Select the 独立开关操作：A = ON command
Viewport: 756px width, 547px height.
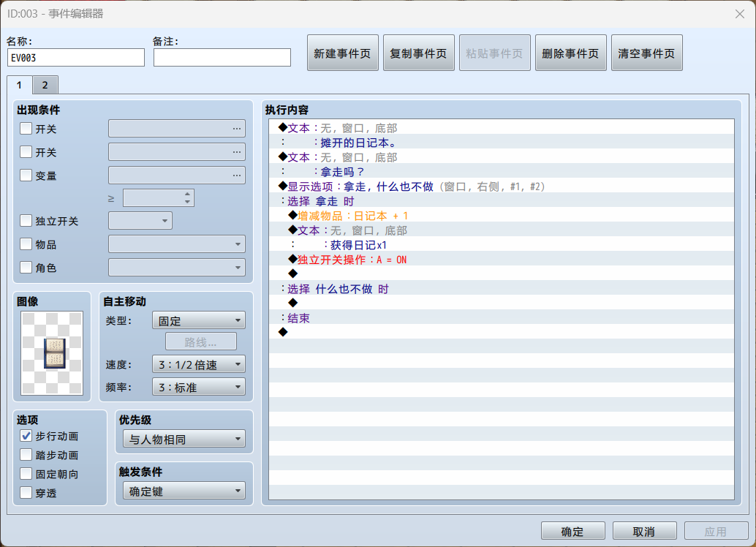(502, 260)
